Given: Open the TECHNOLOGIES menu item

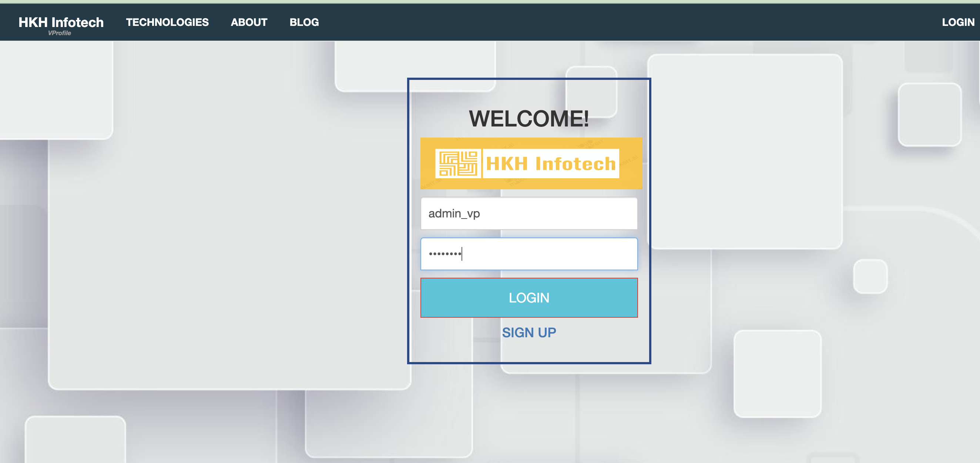Looking at the screenshot, I should 167,22.
